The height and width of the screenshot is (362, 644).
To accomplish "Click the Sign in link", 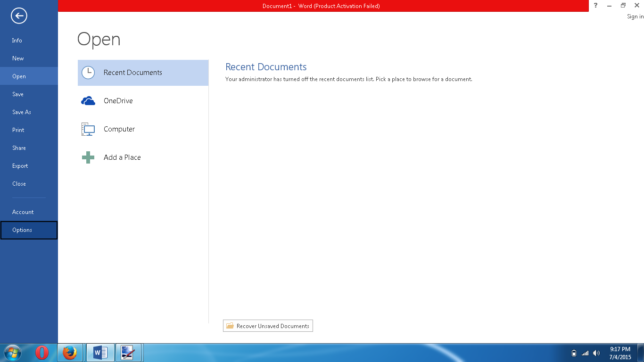I will (635, 16).
